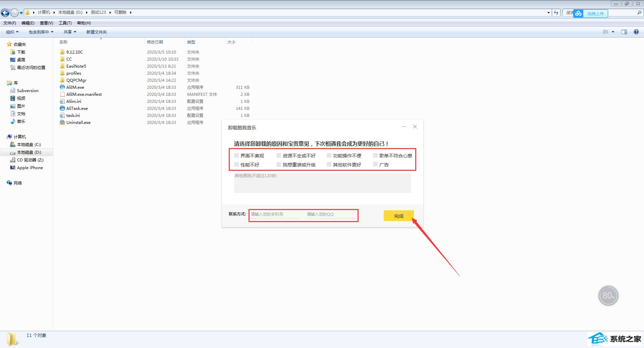Image resolution: width=644 pixels, height=348 pixels.
Task: Toggle the preview pane icon
Action: point(624,32)
